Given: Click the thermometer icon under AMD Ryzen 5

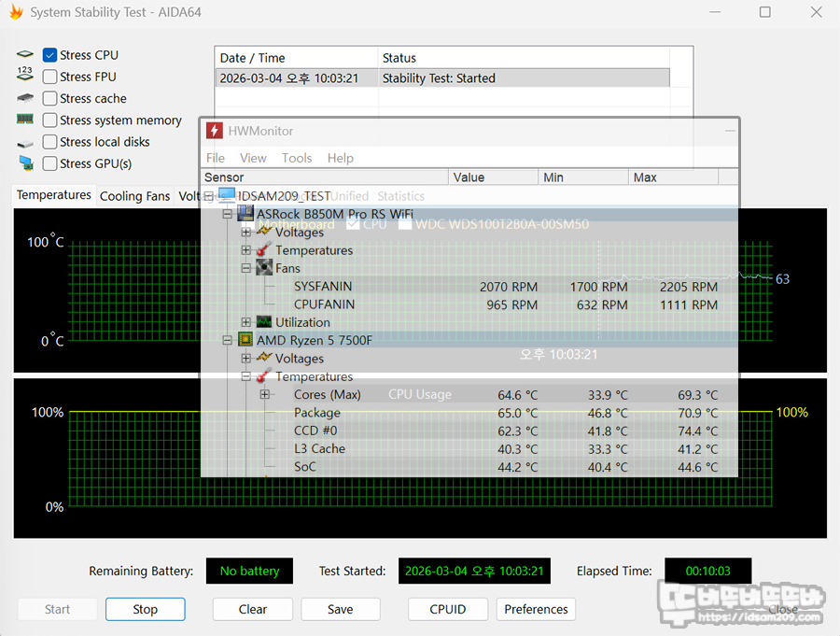Looking at the screenshot, I should (x=264, y=375).
